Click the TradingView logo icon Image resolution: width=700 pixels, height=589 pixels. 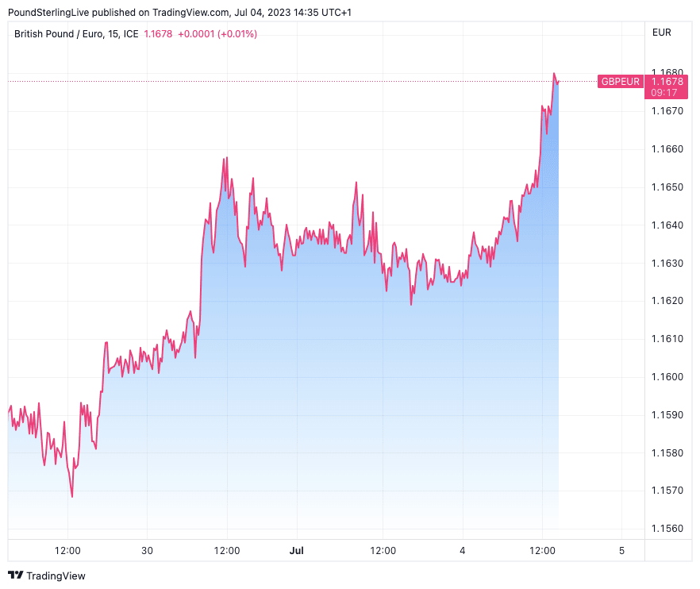coord(15,576)
